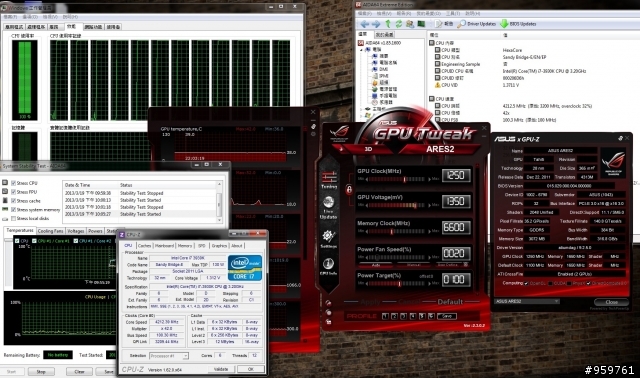Toggle CPU #1 / Core #1 graph checkbox
The width and height of the screenshot is (640, 378).
[x=34, y=241]
